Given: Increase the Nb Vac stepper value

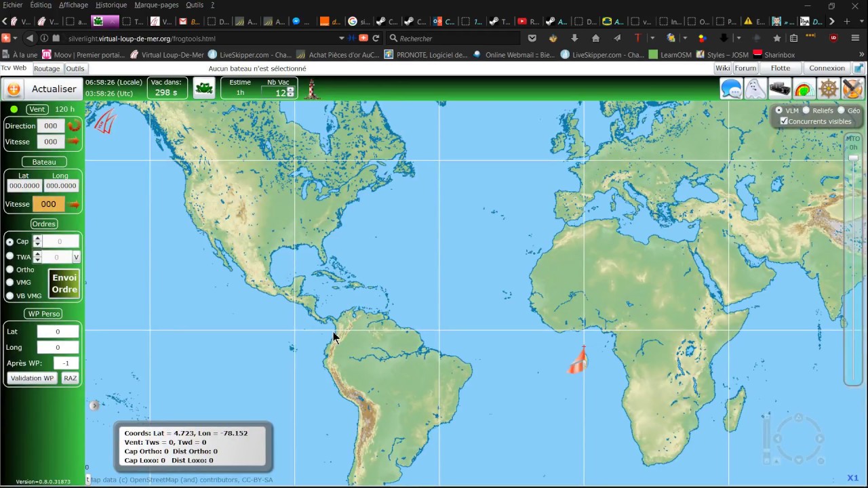Looking at the screenshot, I should pyautogui.click(x=290, y=89).
